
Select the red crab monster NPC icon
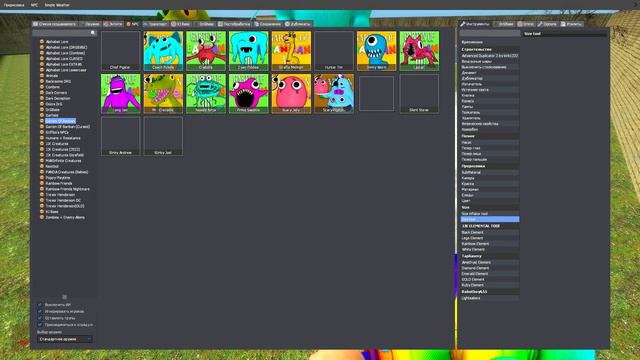(x=206, y=51)
